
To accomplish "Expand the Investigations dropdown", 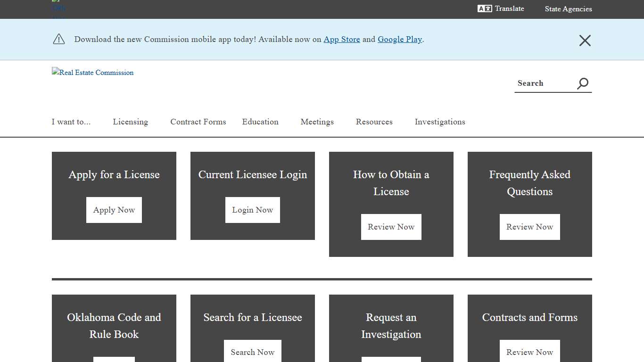I will [x=439, y=122].
